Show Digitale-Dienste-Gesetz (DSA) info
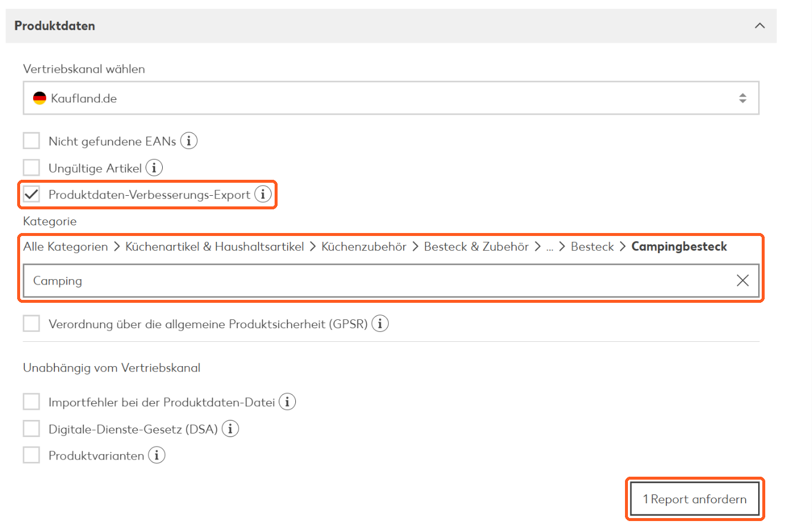 (230, 429)
